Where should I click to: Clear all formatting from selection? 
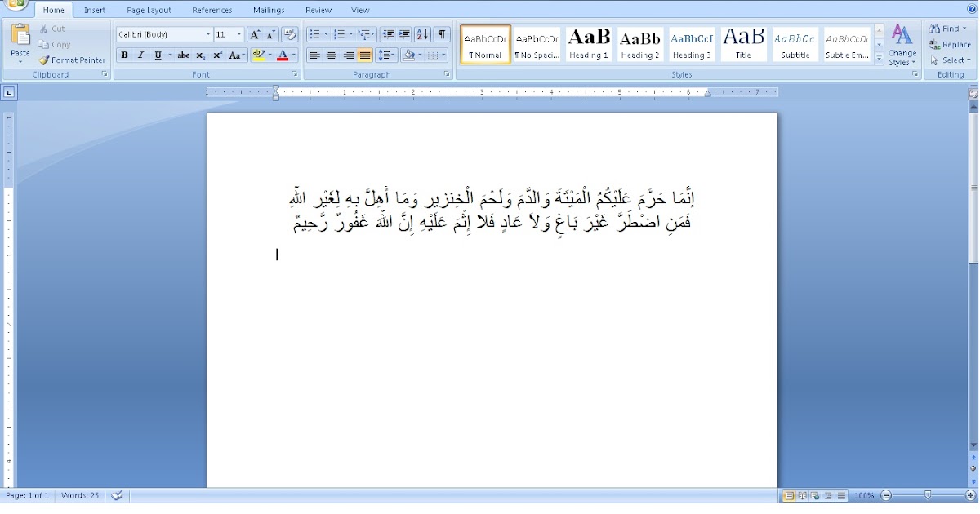(x=289, y=34)
